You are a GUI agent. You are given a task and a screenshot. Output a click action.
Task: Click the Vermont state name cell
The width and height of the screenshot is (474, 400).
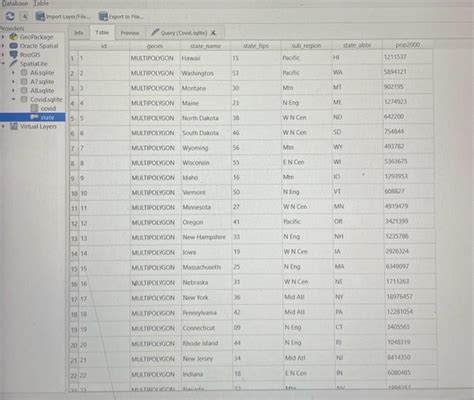point(206,192)
